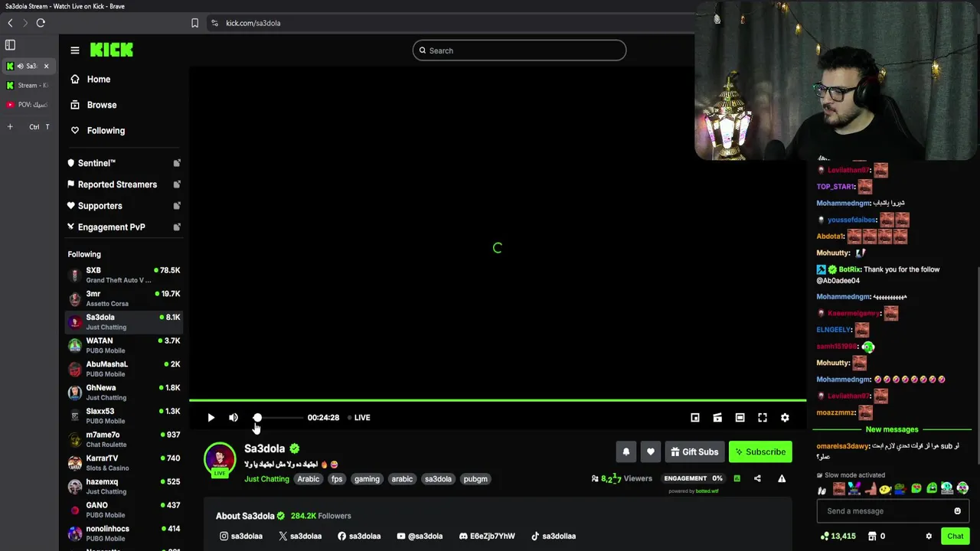Image resolution: width=980 pixels, height=551 pixels.
Task: Open WATAN channel in Following list
Action: pos(124,346)
